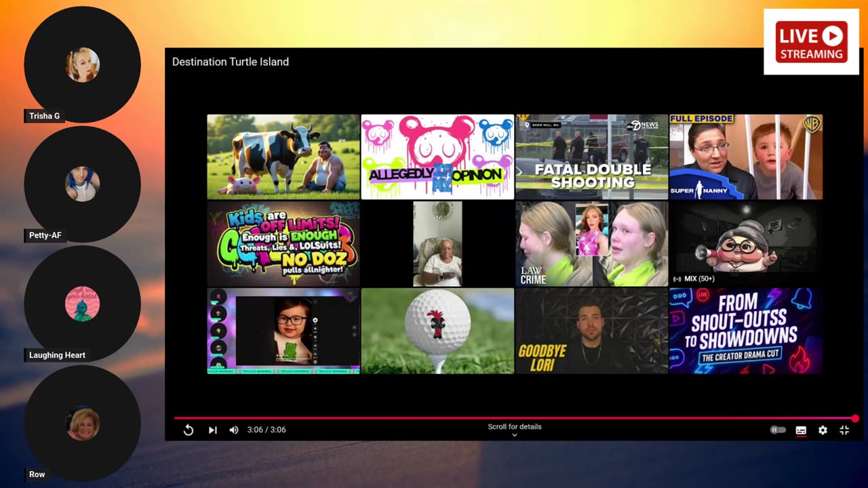
Task: Click the replay video button
Action: point(189,430)
